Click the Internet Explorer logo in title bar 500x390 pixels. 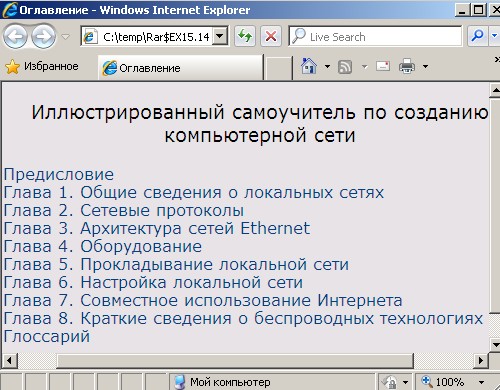point(9,9)
